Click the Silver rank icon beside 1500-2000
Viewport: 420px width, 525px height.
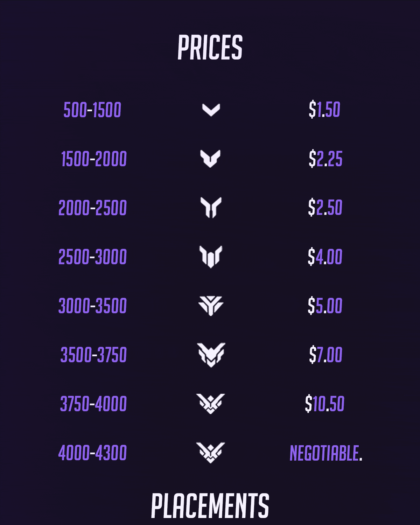[210, 159]
